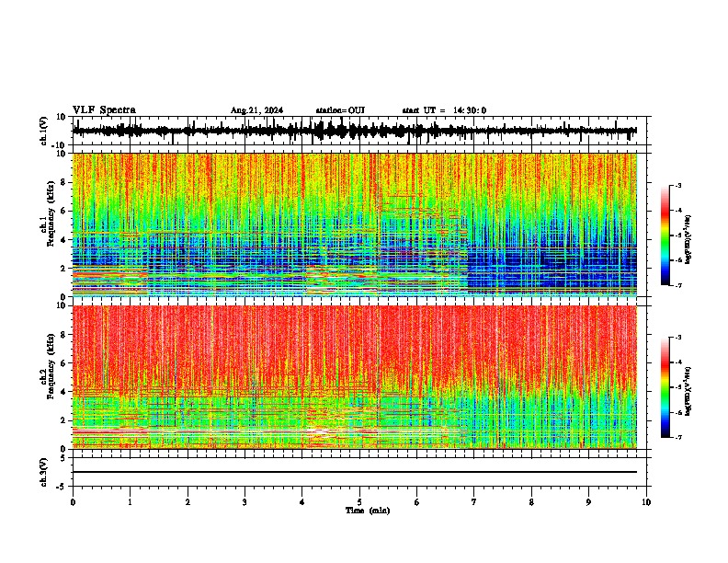Image resolution: width=728 pixels, height=563 pixels.
Task: Click the "-7" value below ch.1 color bar
Action: (677, 285)
